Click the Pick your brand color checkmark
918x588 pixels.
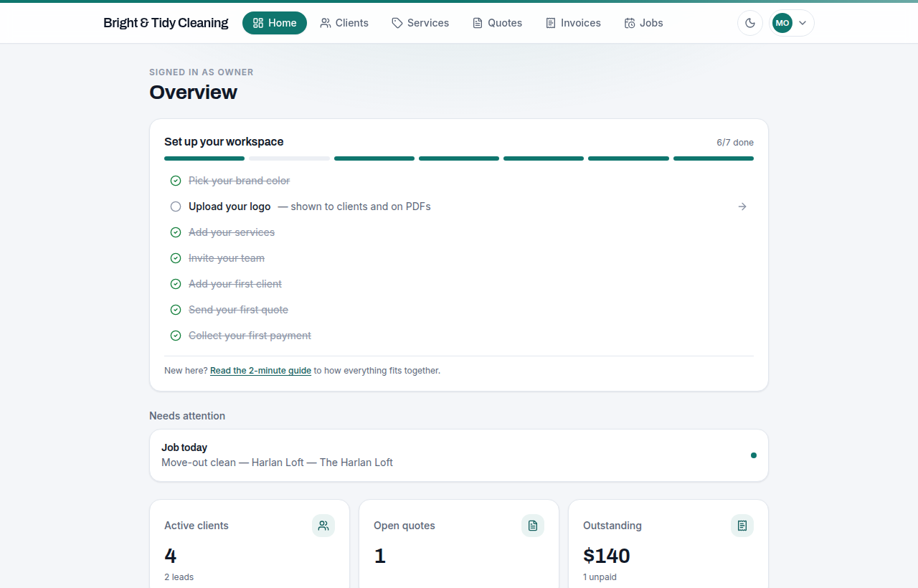tap(176, 181)
